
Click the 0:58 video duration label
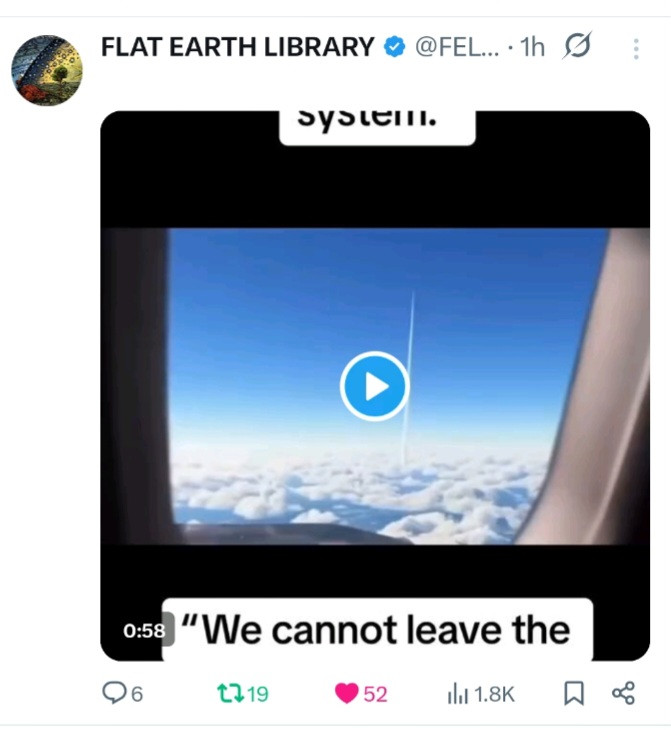click(144, 631)
